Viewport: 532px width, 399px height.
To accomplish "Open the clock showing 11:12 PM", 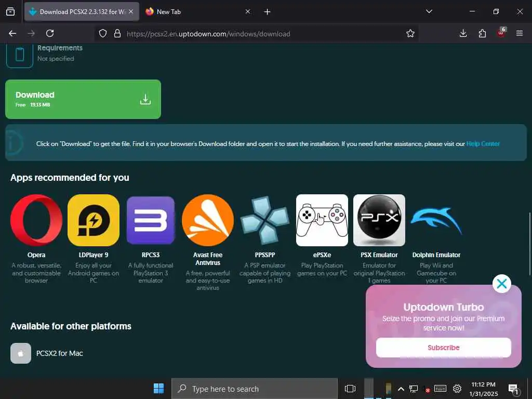I will point(484,389).
